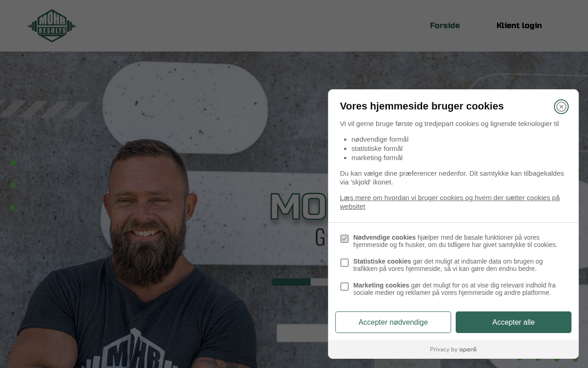588x368 pixels.
Task: Click the green progress bar segment
Action: coord(291,282)
